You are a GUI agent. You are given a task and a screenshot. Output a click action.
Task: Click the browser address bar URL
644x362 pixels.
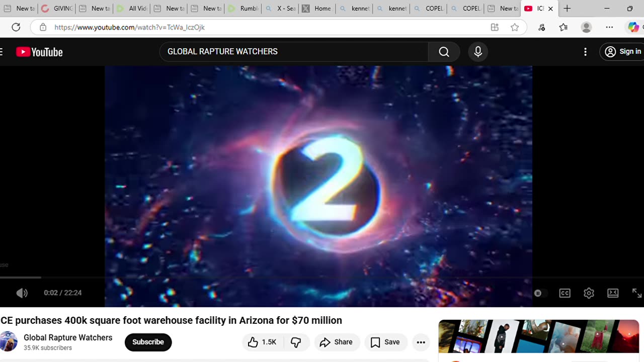click(x=129, y=27)
